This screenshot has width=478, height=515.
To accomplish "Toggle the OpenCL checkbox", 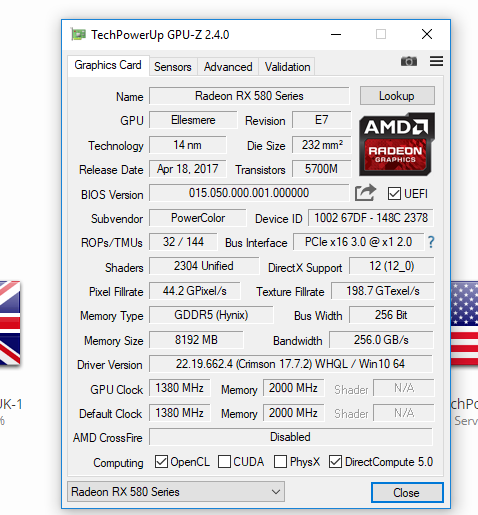I will (x=161, y=462).
